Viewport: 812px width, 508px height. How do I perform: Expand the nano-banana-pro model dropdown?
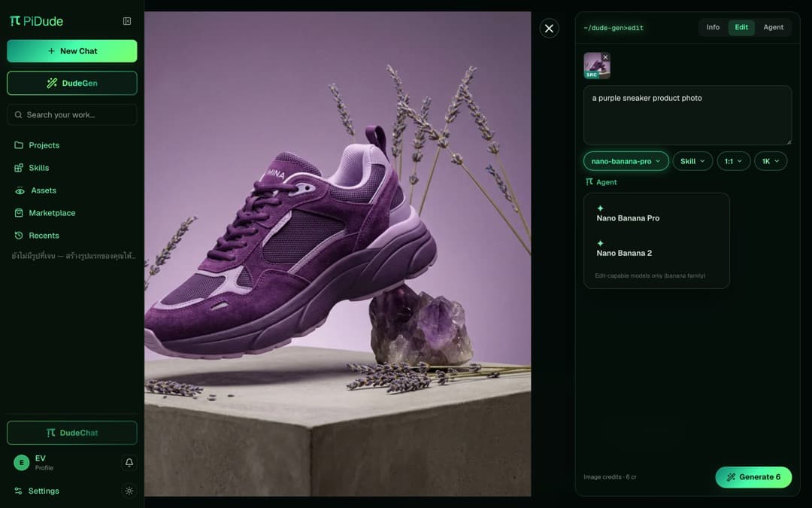[626, 161]
